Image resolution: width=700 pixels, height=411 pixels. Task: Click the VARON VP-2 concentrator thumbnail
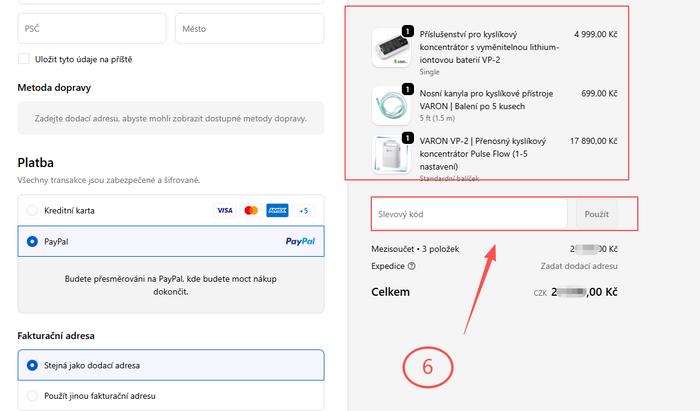tap(391, 155)
